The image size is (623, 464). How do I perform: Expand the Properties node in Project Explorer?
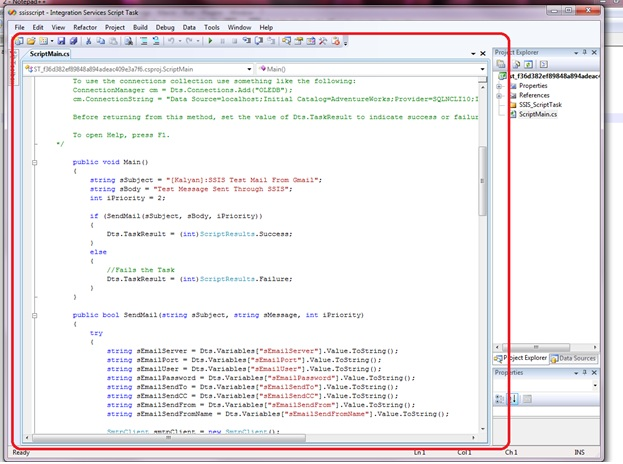[x=499, y=86]
